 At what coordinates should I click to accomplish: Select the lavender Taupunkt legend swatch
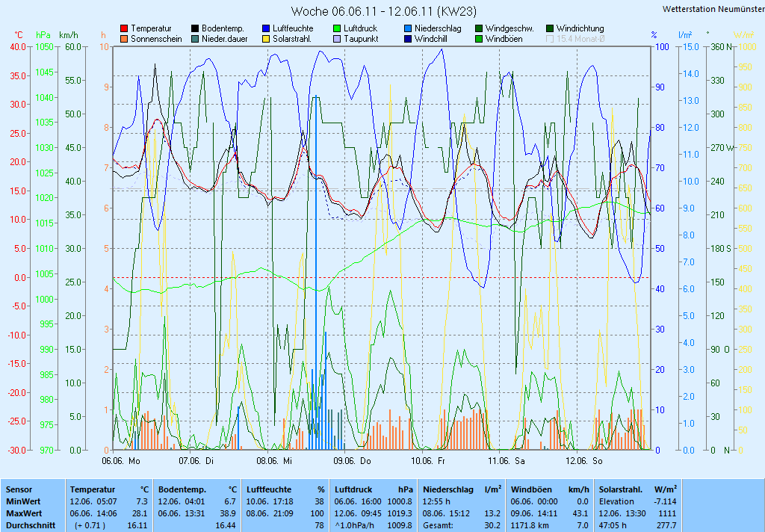tap(337, 39)
